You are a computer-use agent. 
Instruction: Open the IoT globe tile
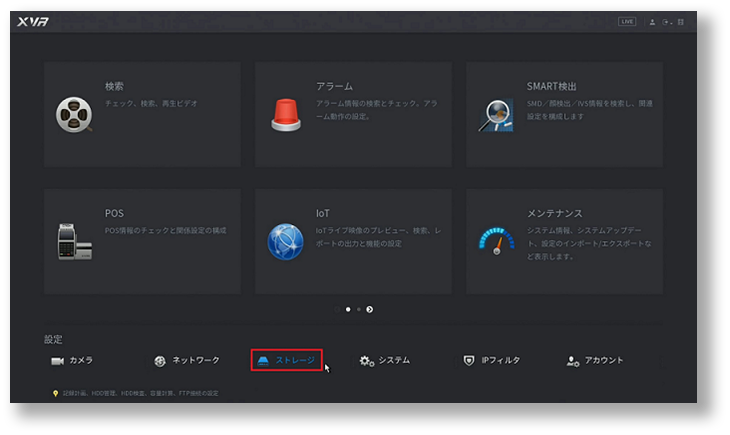353,241
